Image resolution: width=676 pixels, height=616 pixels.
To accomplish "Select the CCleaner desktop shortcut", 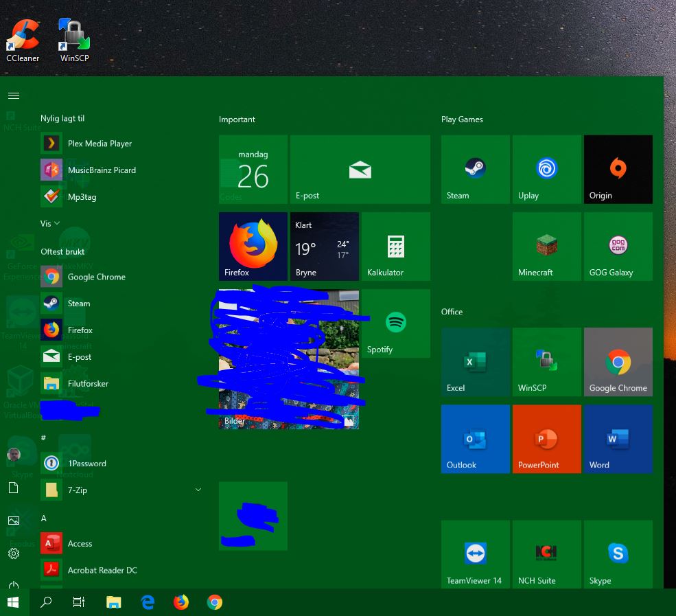I will (x=23, y=41).
